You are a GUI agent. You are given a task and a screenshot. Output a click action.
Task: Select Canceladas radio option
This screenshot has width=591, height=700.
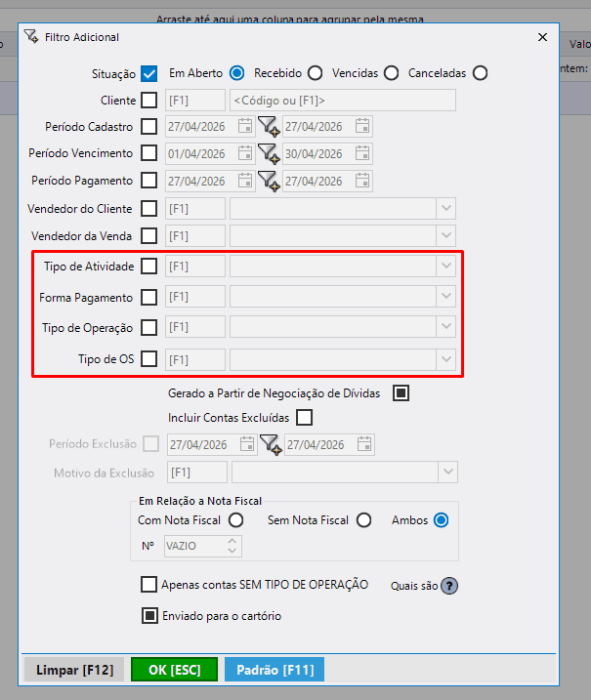pos(481,73)
